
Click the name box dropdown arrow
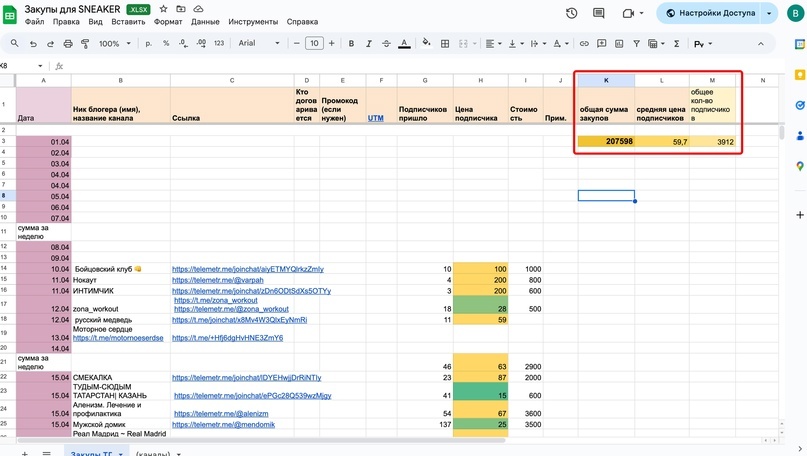point(40,66)
